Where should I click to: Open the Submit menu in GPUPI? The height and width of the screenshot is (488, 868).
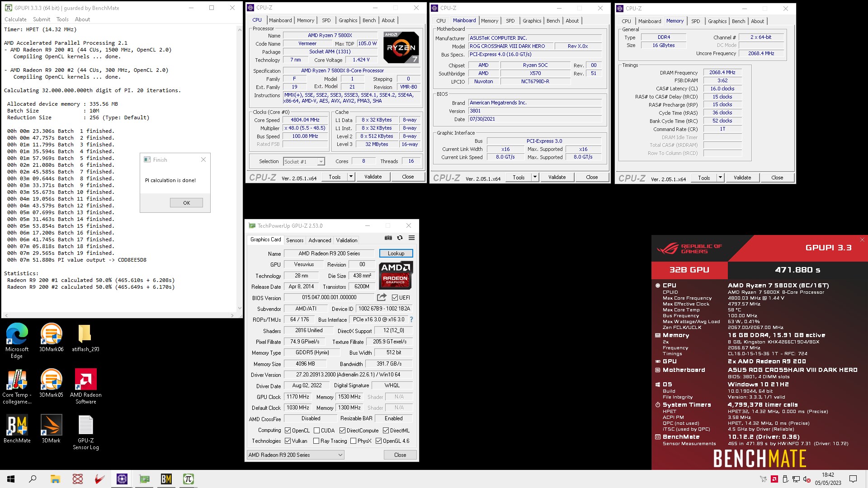click(x=42, y=19)
